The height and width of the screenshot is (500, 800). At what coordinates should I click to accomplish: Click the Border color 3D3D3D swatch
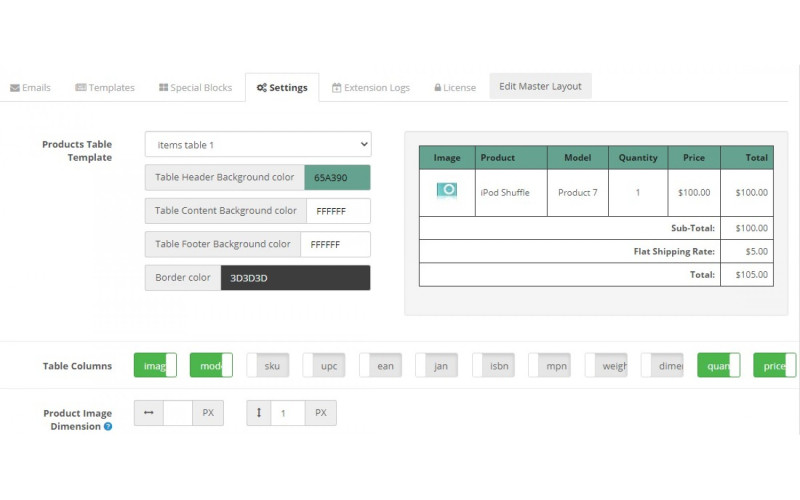[x=295, y=278]
